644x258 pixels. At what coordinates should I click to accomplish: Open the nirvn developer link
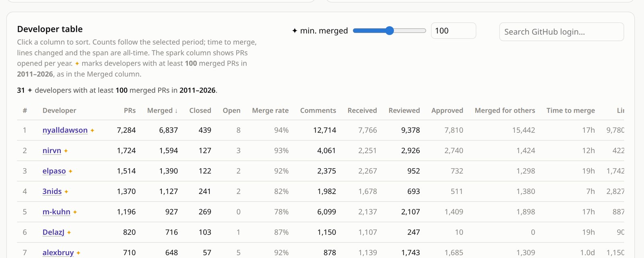click(x=52, y=151)
